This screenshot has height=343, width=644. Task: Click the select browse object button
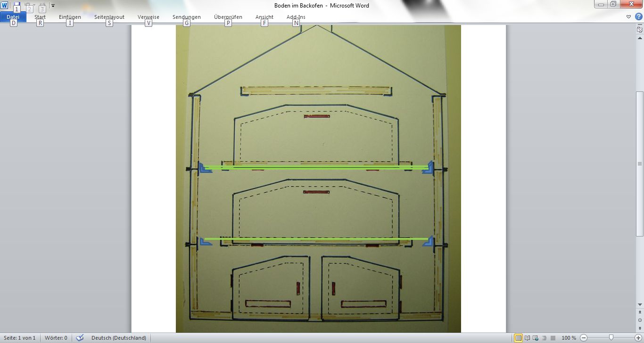click(x=640, y=320)
